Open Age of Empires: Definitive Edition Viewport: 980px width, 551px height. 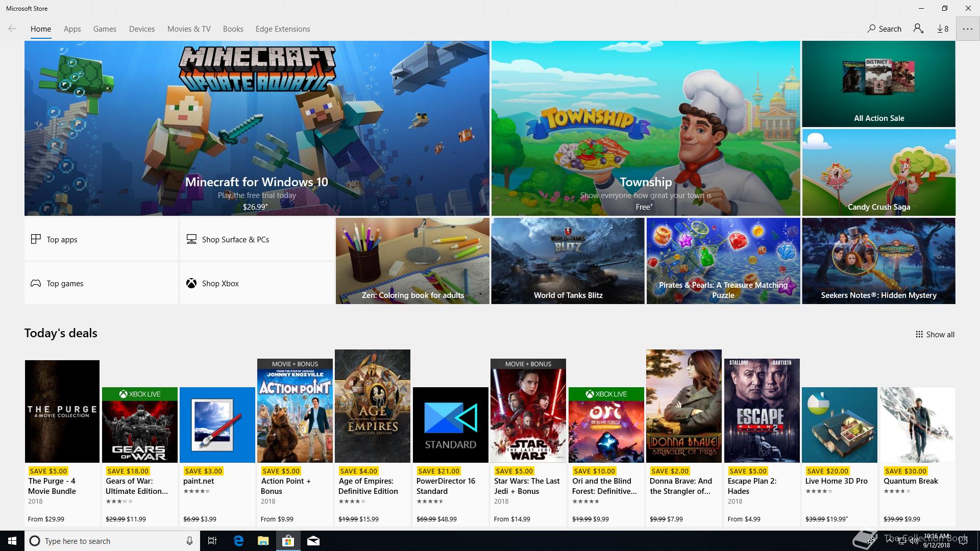373,437
